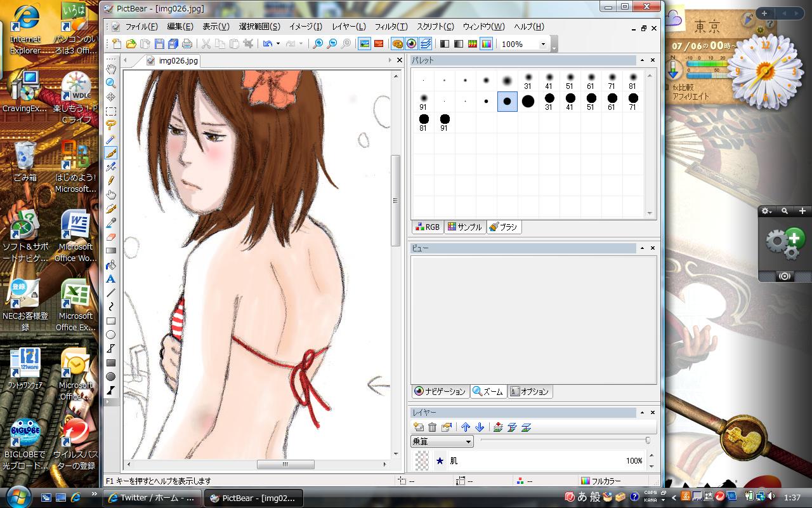
Task: Click the canvas vertical scrollbar
Action: pos(396,199)
